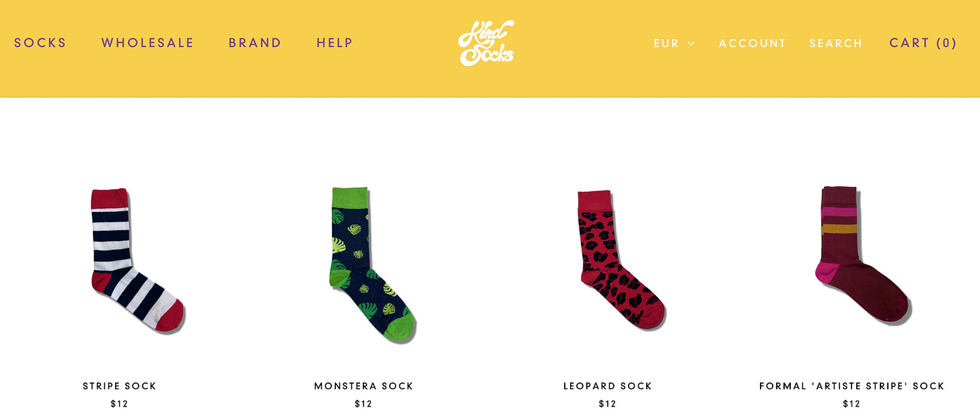This screenshot has width=980, height=420.
Task: Open the Account page
Action: (x=753, y=43)
